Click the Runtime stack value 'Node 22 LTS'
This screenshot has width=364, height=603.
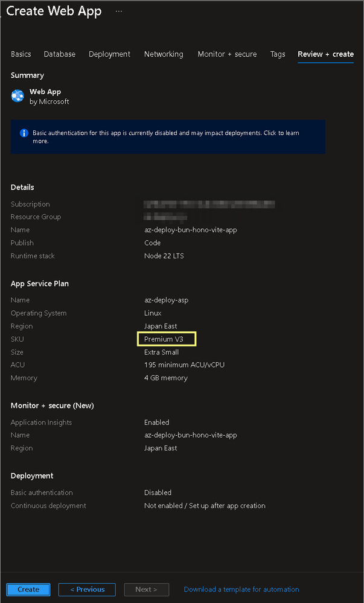(x=164, y=256)
